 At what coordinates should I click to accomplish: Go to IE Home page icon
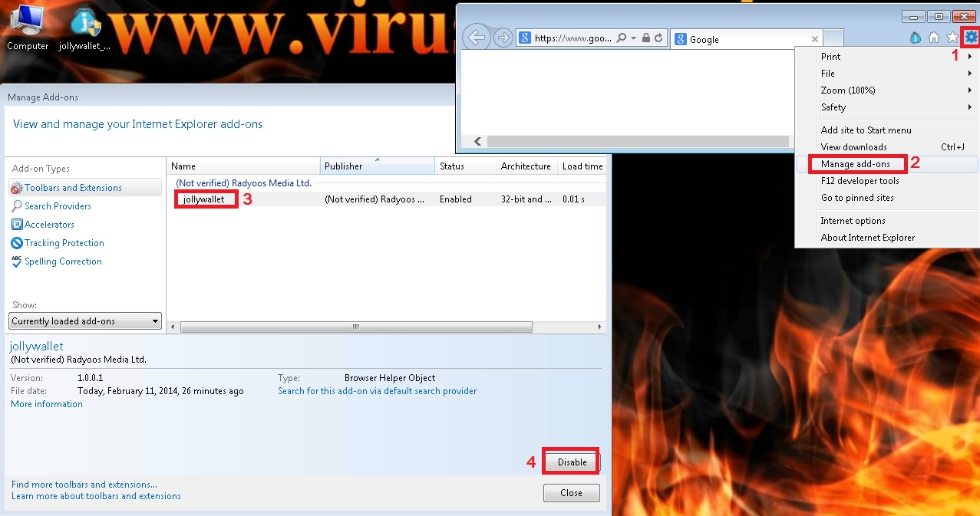pyautogui.click(x=934, y=37)
